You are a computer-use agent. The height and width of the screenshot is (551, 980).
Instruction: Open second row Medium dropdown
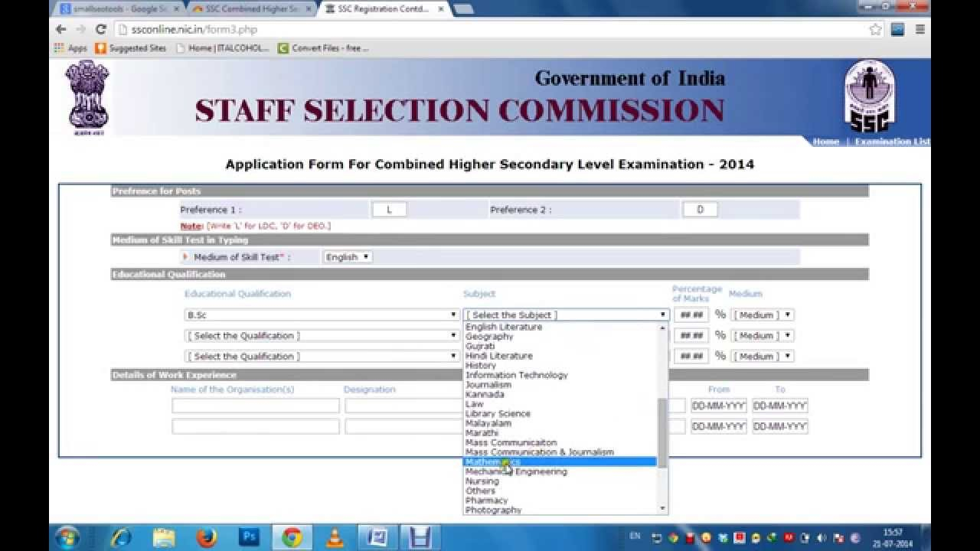(x=763, y=335)
